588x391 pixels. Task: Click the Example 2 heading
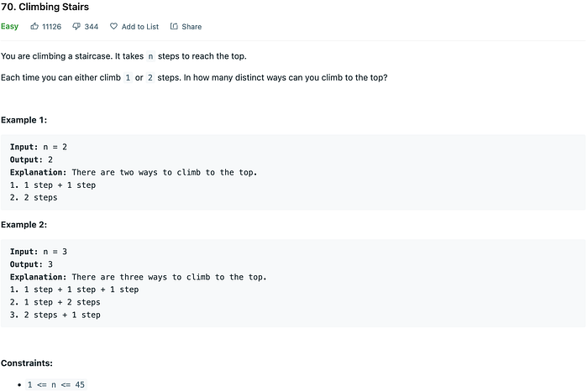pos(24,225)
